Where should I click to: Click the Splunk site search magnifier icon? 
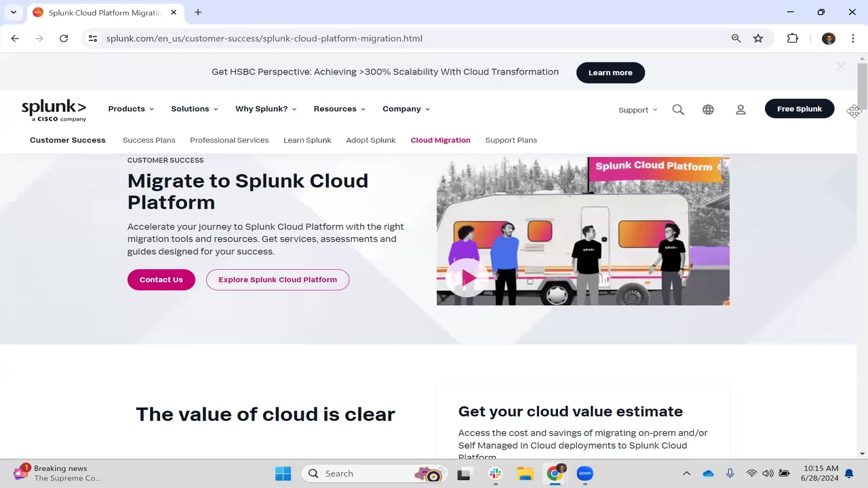tap(678, 109)
